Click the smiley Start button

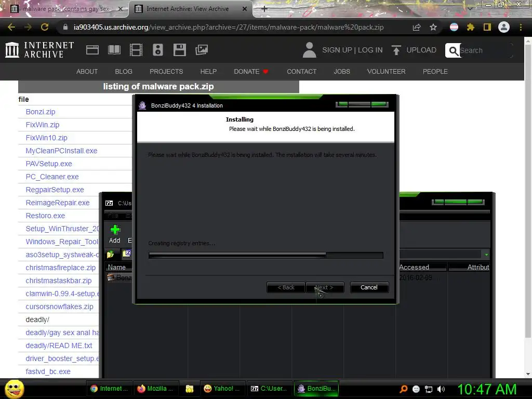[x=14, y=389]
